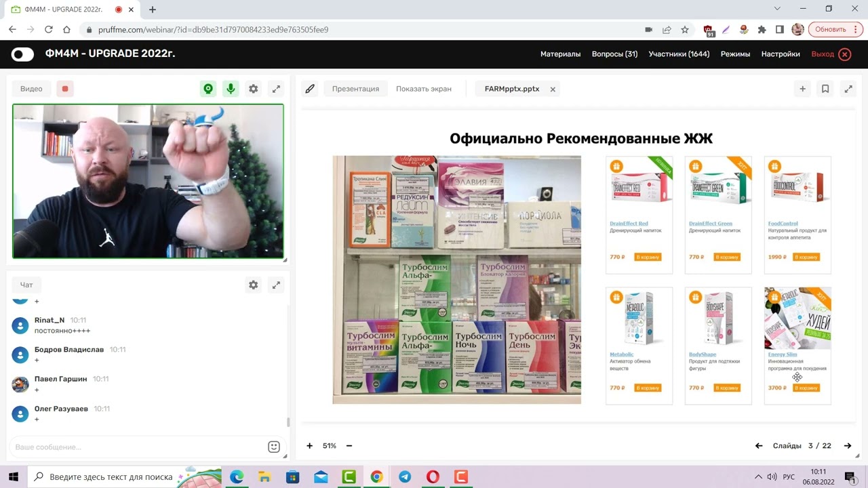Click the Выход exit button

[x=831, y=54]
